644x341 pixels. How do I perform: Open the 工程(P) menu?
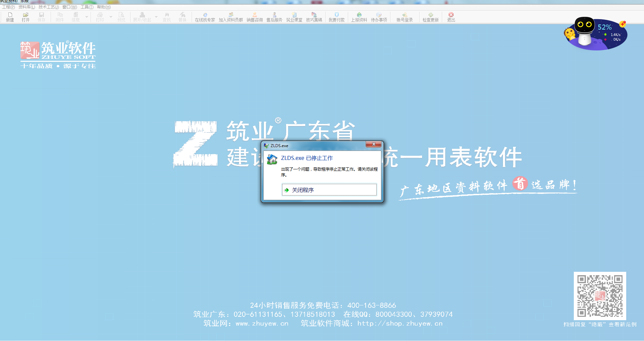click(x=8, y=7)
